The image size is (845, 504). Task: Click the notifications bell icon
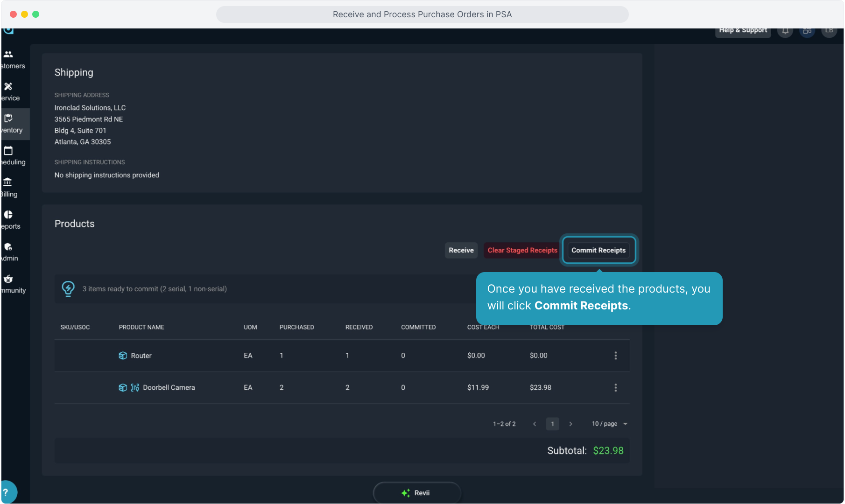click(785, 31)
